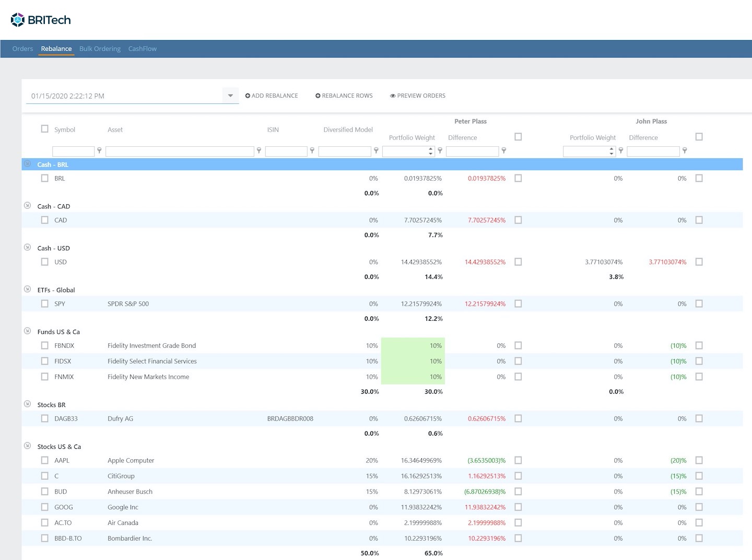Click John Plass USD weight 3.77103074%

tap(604, 262)
